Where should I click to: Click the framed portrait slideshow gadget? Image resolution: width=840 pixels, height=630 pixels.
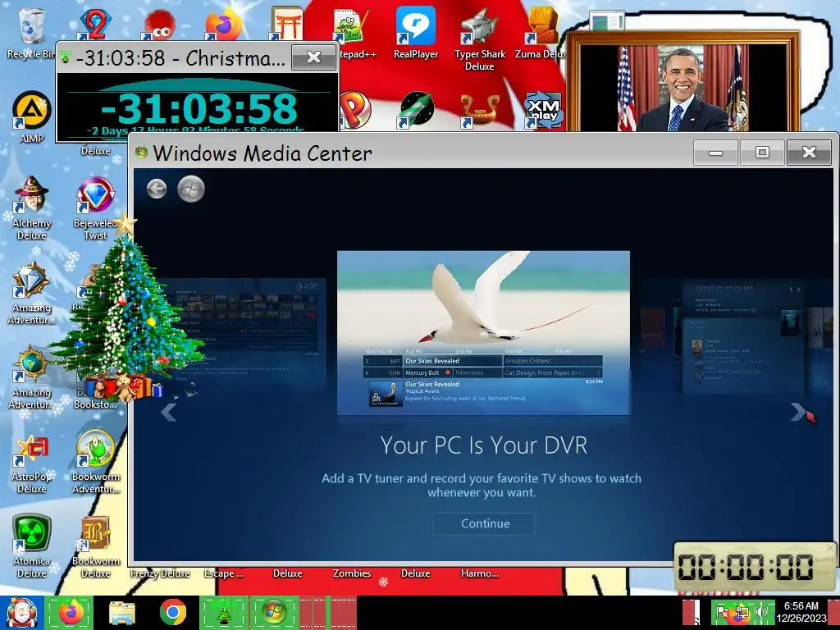[x=683, y=82]
